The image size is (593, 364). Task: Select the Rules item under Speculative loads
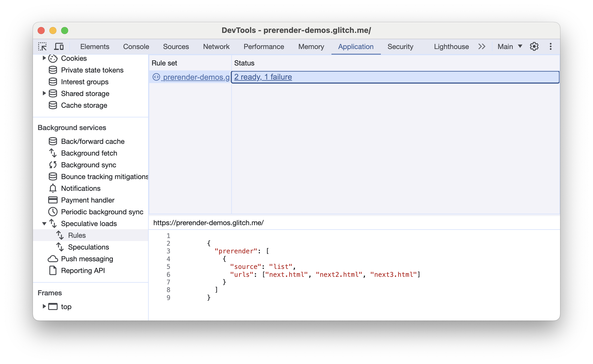[x=76, y=235]
